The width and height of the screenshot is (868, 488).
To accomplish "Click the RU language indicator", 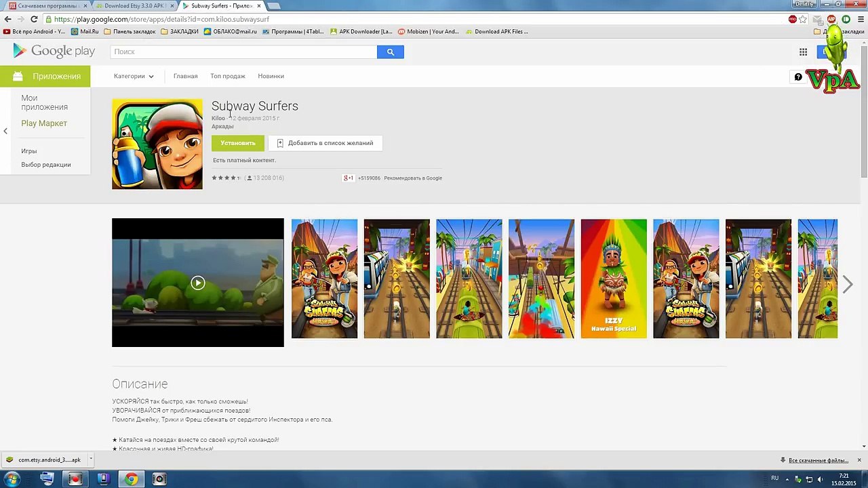I will pos(774,479).
